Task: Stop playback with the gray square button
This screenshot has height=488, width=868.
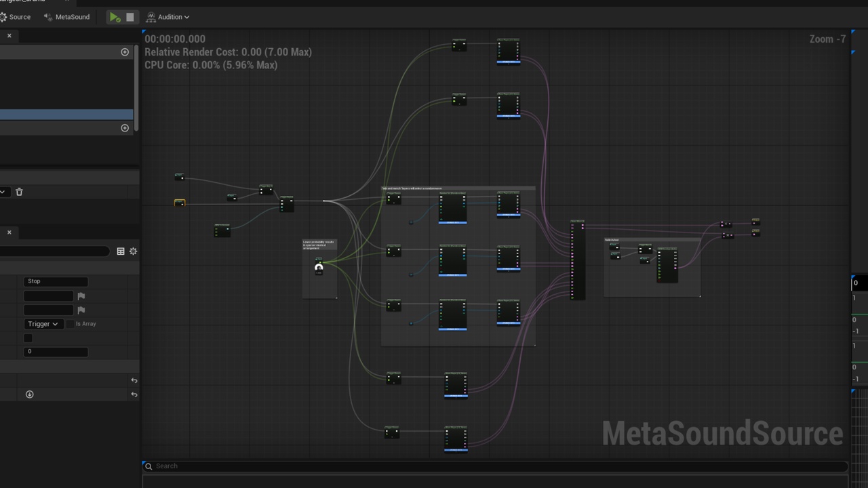Action: 130,17
